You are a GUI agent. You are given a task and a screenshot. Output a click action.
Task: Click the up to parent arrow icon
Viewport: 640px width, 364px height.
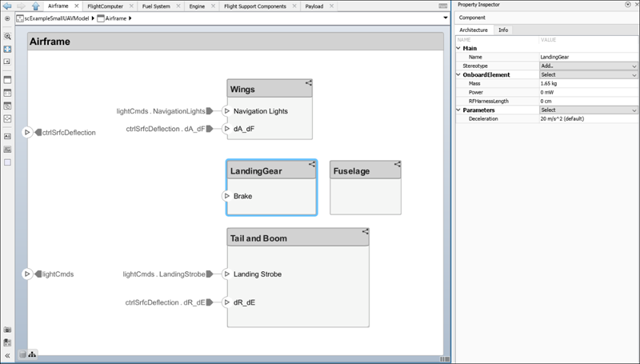pos(35,6)
